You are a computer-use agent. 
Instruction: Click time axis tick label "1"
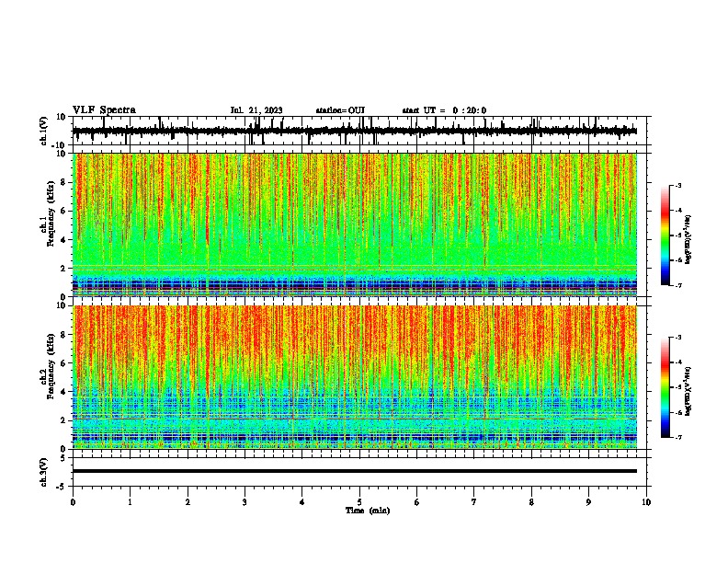130,502
